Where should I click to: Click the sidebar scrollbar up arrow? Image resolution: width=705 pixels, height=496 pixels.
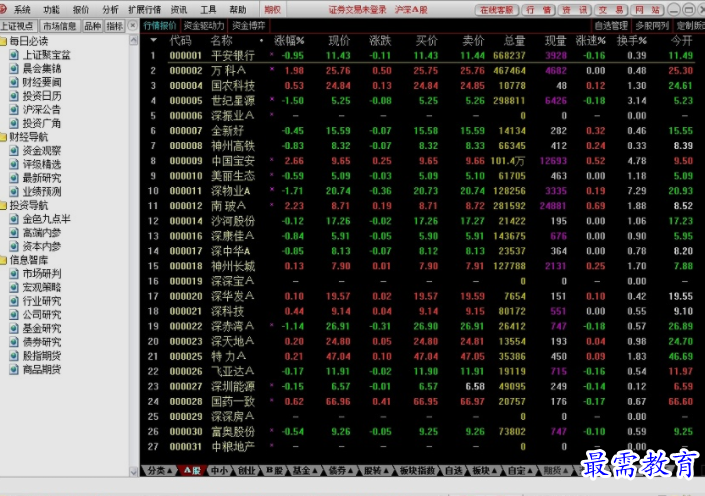[134, 40]
